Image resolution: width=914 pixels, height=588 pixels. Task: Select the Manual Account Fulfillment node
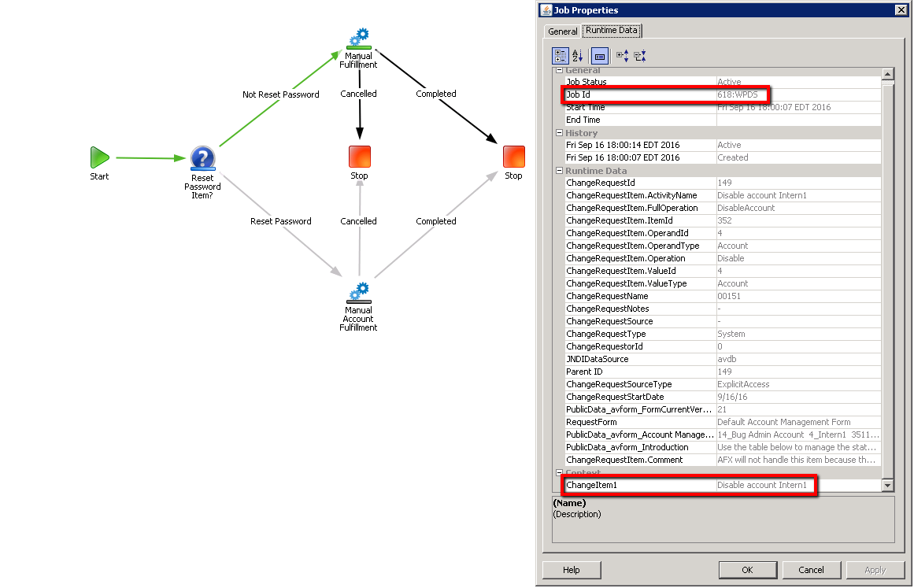point(358,292)
